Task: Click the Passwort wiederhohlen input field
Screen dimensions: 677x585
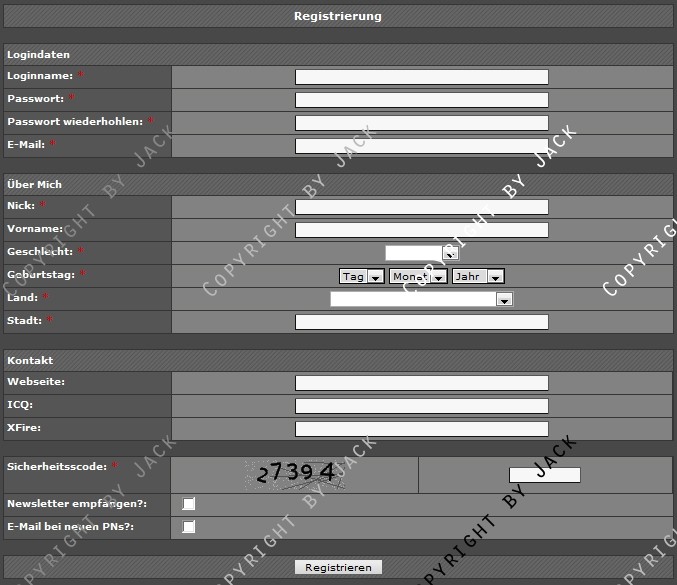Action: 422,123
